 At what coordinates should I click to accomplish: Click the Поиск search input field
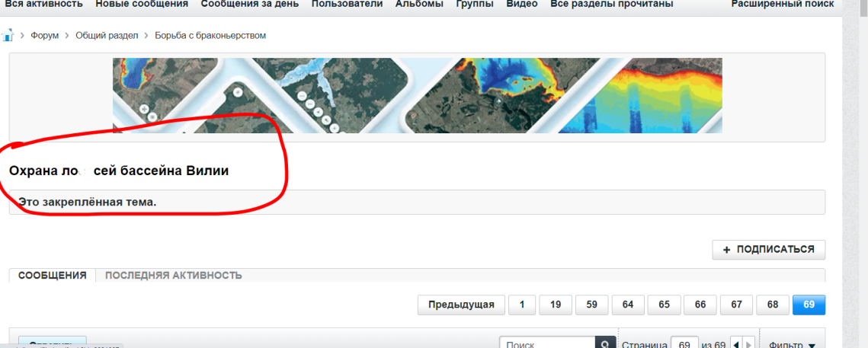pyautogui.click(x=546, y=344)
